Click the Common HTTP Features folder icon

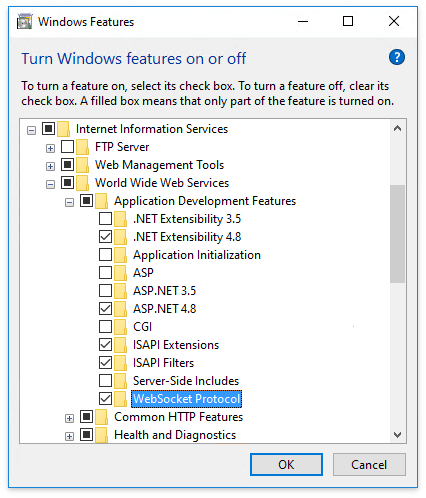101,417
